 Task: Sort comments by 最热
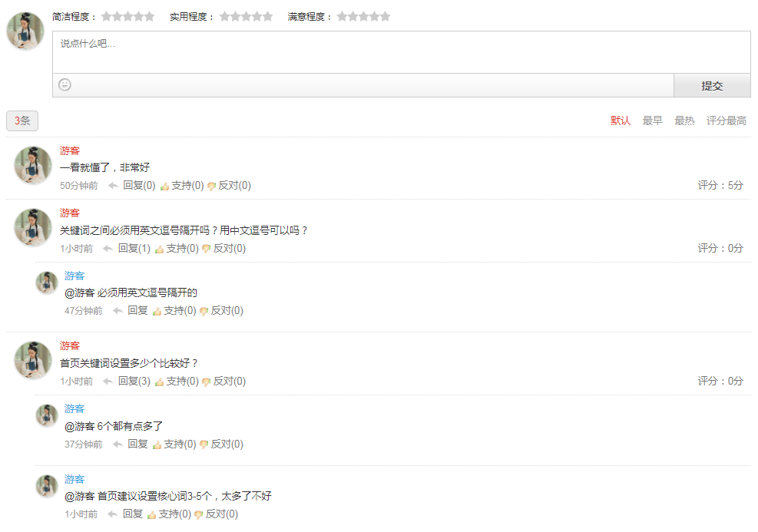pyautogui.click(x=684, y=121)
